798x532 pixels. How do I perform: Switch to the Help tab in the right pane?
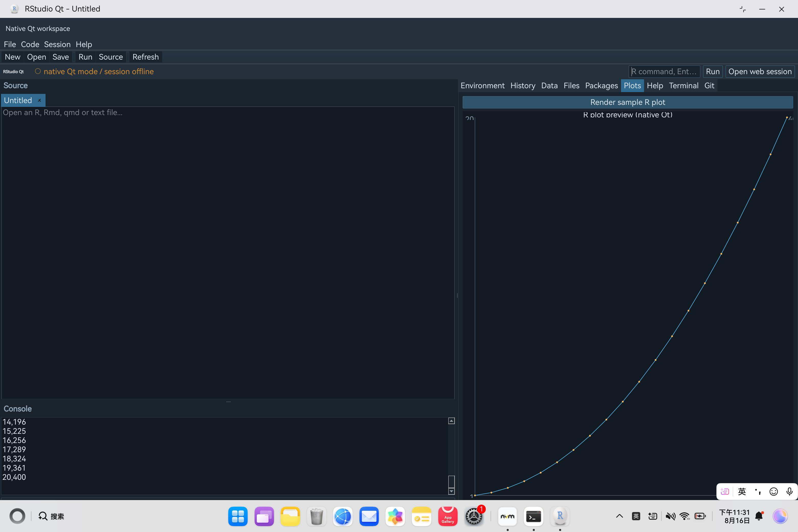pyautogui.click(x=655, y=85)
